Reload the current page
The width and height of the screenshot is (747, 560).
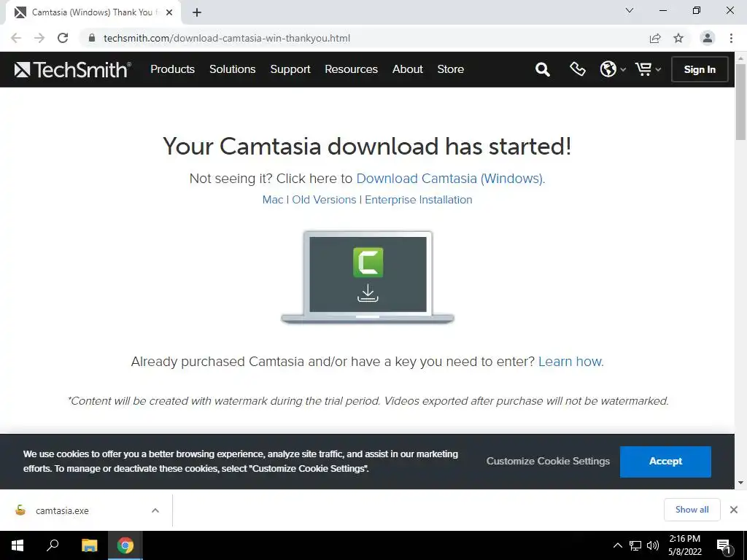pos(63,38)
